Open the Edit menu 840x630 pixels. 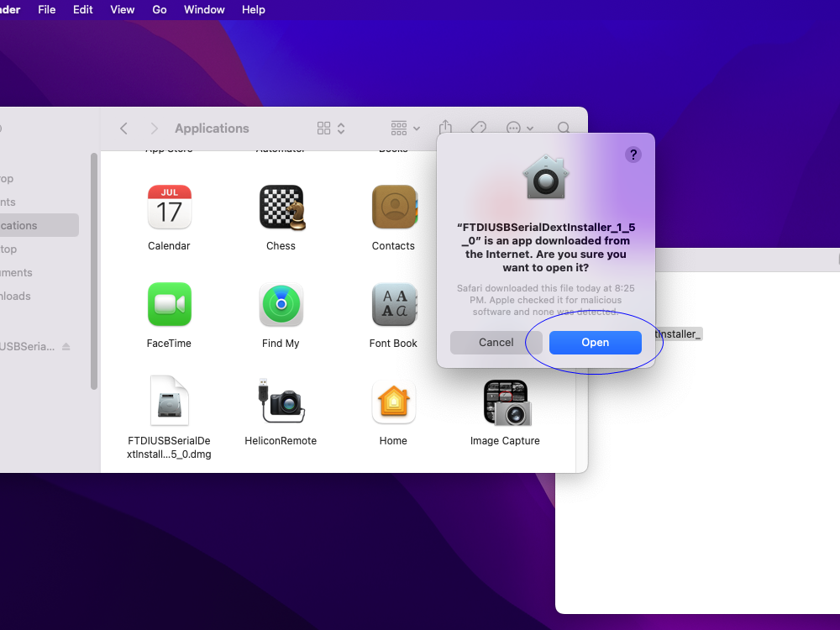[83, 9]
